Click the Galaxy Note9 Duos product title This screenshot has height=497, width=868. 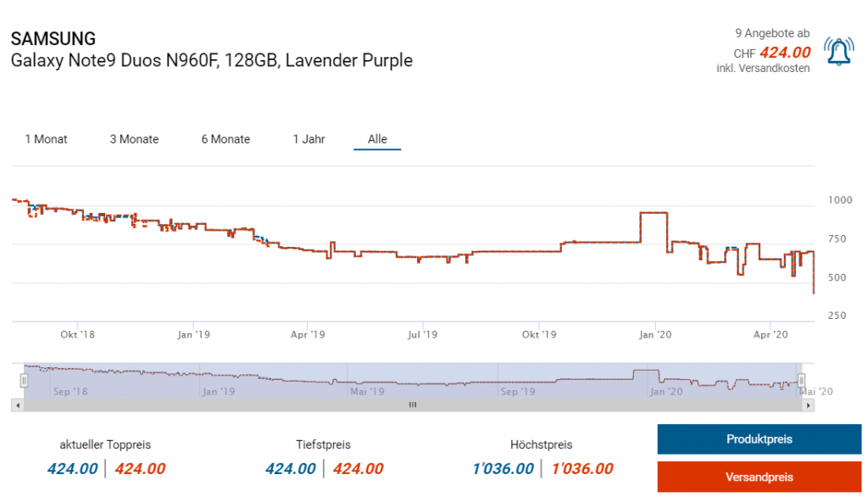[x=211, y=61]
